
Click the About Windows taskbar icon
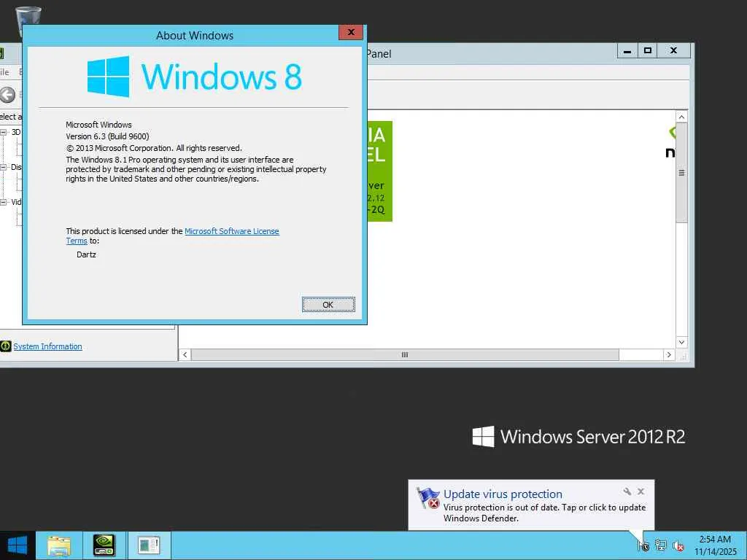tap(149, 545)
